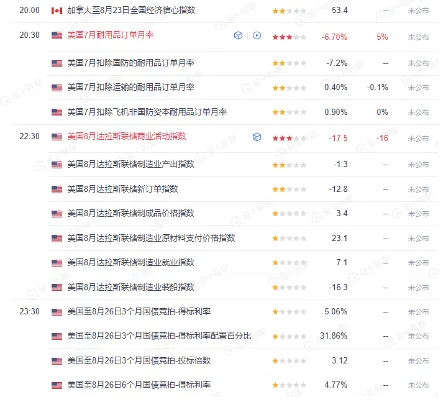Click the 23:30 time label
Viewport: 440px width, 400px height.
click(29, 312)
